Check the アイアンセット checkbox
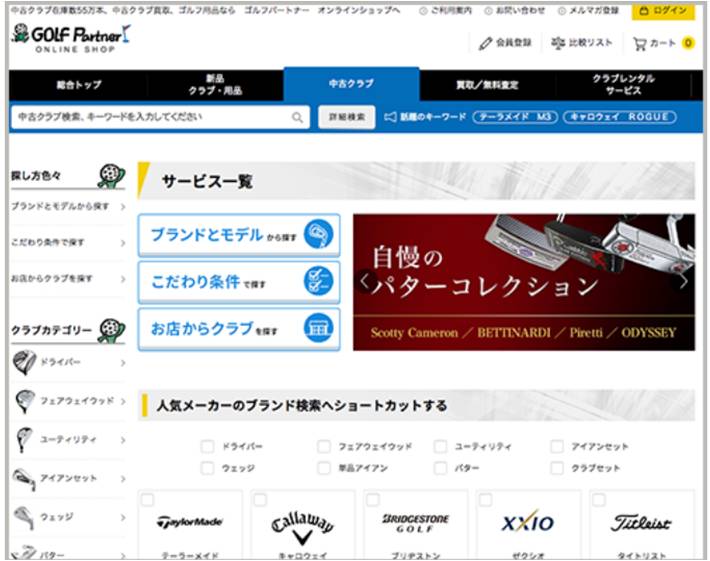This screenshot has height=561, width=710. (557, 446)
